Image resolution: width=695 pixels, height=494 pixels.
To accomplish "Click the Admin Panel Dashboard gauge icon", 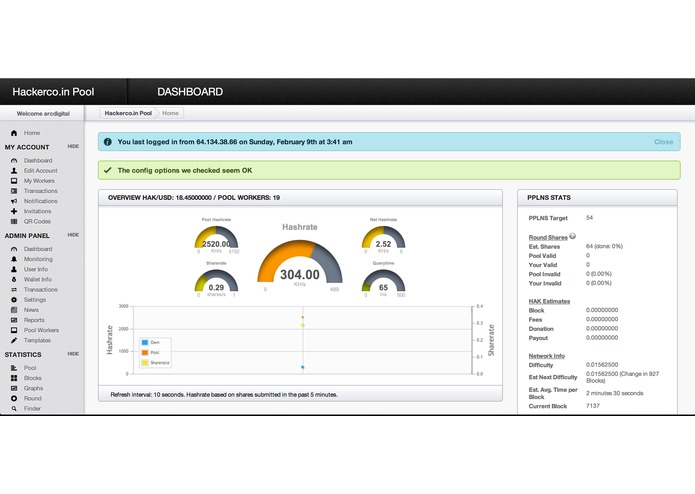I will pyautogui.click(x=14, y=249).
